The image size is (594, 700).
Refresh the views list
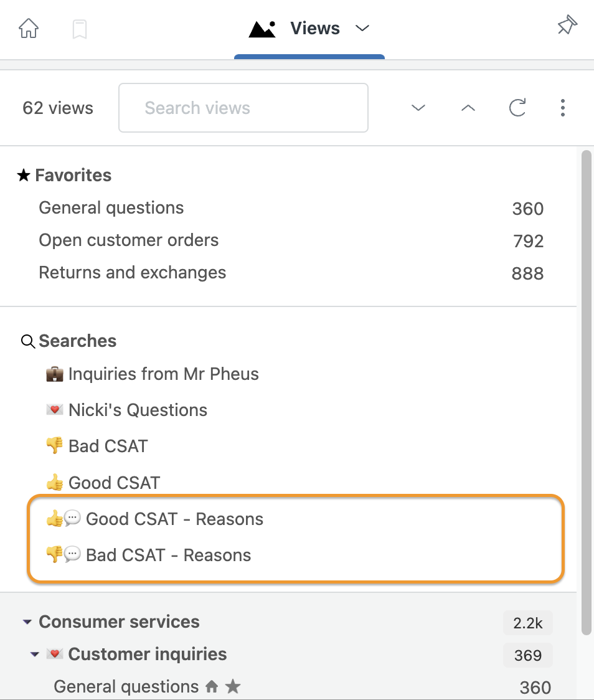(517, 108)
